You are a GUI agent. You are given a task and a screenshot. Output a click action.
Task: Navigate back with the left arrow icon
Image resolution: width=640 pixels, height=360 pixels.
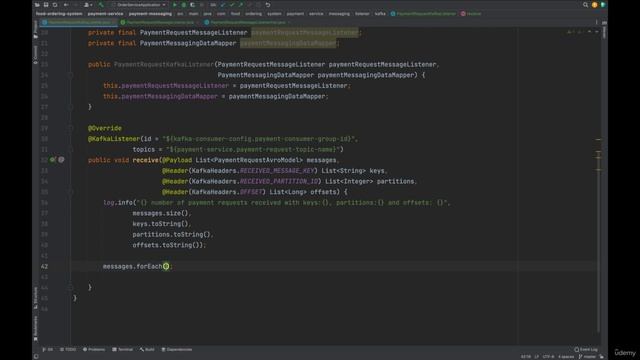pos(66,5)
